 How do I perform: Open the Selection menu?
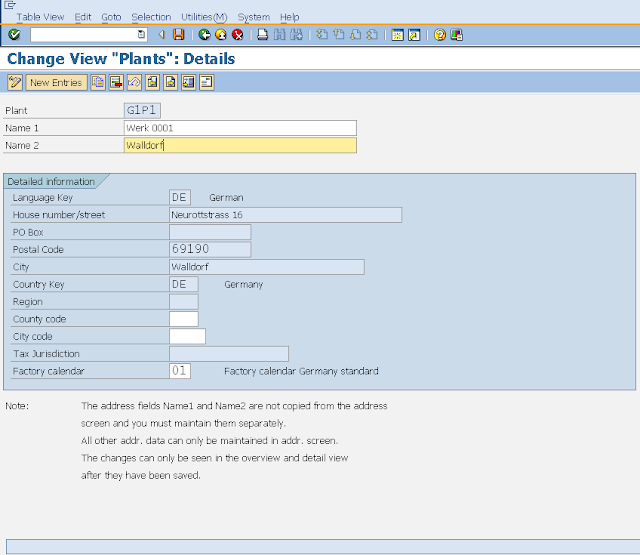click(x=151, y=17)
